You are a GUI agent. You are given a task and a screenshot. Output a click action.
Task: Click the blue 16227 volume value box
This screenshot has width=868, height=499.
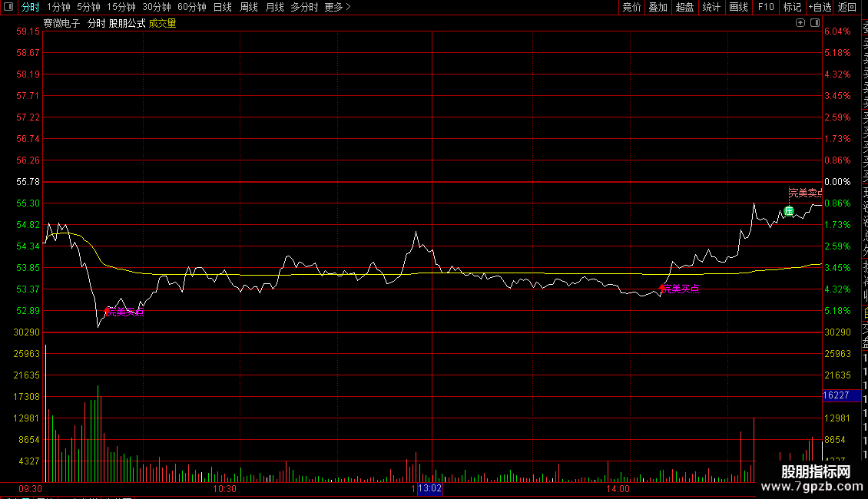[841, 395]
